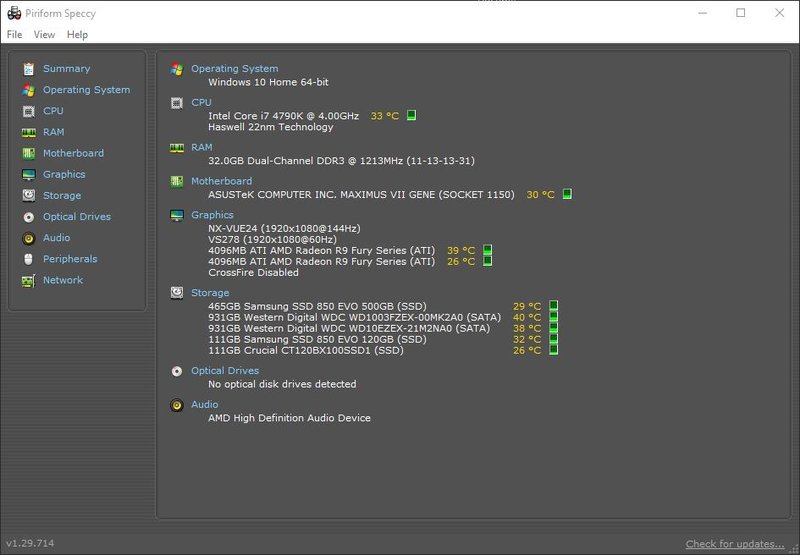Go to the Operating System section in sidebar
The width and height of the screenshot is (800, 555).
pyautogui.click(x=86, y=90)
